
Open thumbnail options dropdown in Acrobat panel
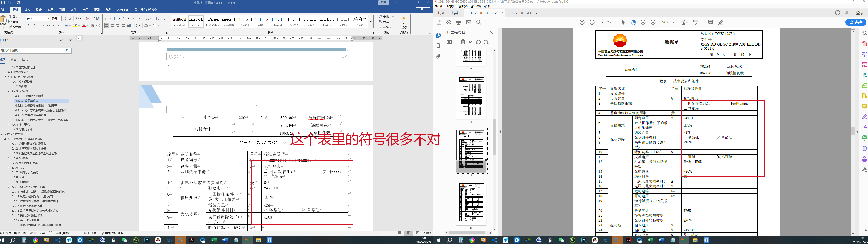(x=451, y=42)
